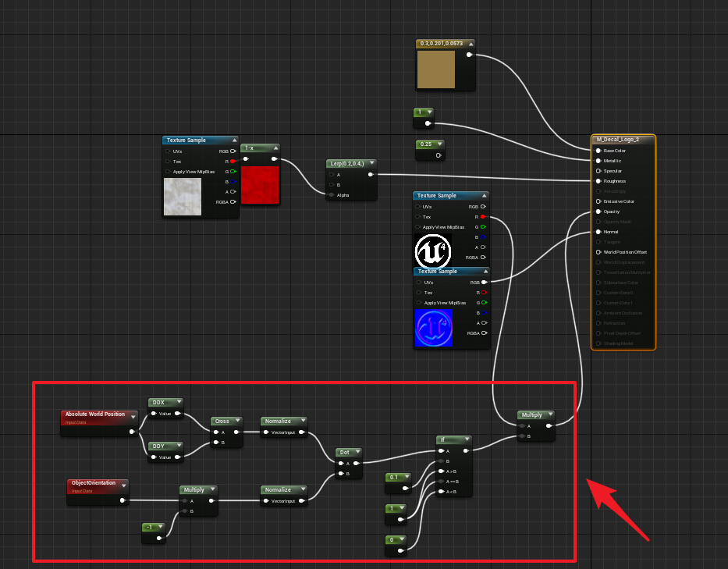Select the M_Decal_Logo_2 node title
Viewport: 728px width, 569px height.
tap(617, 140)
